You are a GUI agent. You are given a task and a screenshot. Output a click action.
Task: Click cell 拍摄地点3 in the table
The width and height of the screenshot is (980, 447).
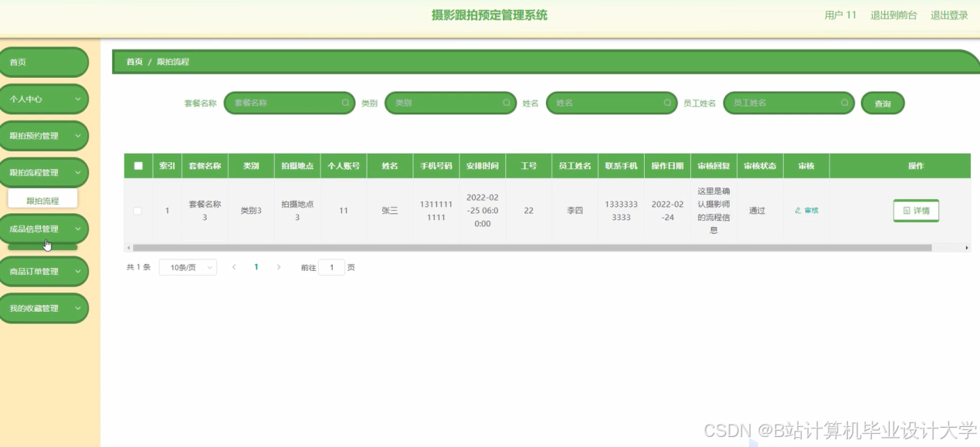coord(297,211)
